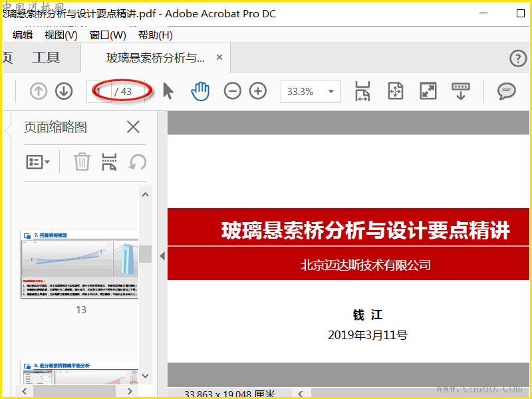Open thumbnail options menu dropdown
Image resolution: width=532 pixels, height=399 pixels.
tap(38, 162)
